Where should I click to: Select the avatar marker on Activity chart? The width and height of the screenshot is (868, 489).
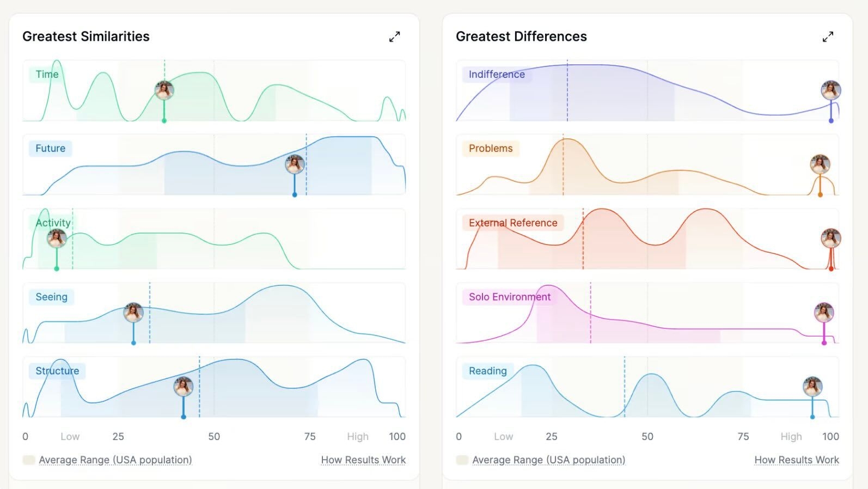[57, 238]
